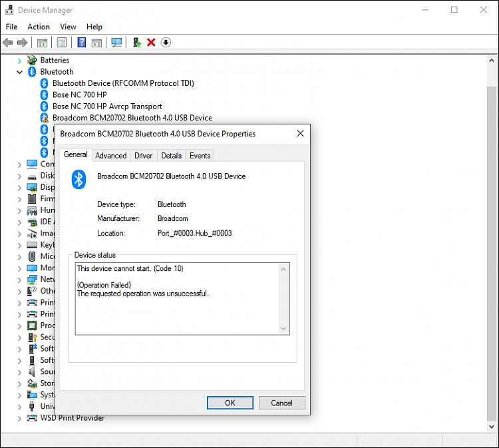Screen dimensions: 499x448
Task: Click the red X Uninstall device icon
Action: (151, 43)
